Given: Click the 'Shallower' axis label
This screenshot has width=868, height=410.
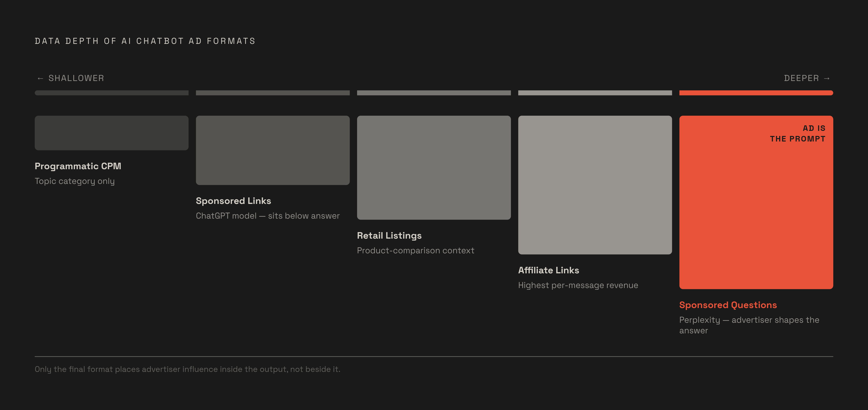Looking at the screenshot, I should coord(71,78).
